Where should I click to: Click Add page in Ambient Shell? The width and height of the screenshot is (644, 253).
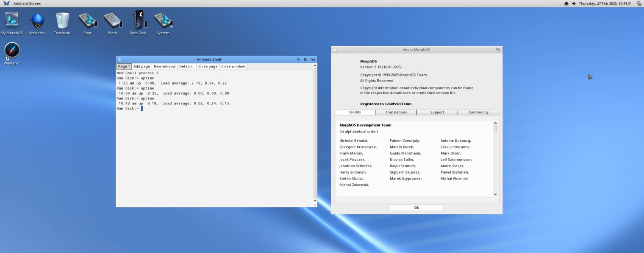tap(142, 67)
